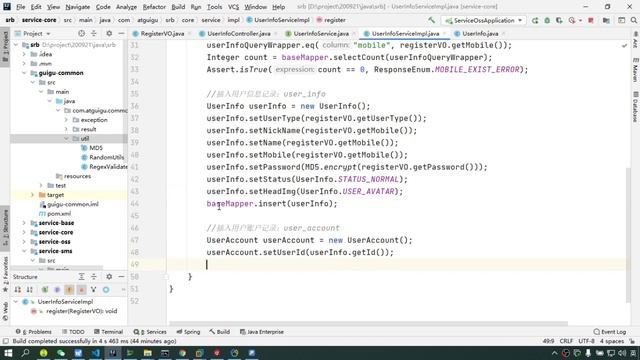Click CRLF line separator in status bar
This screenshot has height=360, width=640.
(566, 341)
